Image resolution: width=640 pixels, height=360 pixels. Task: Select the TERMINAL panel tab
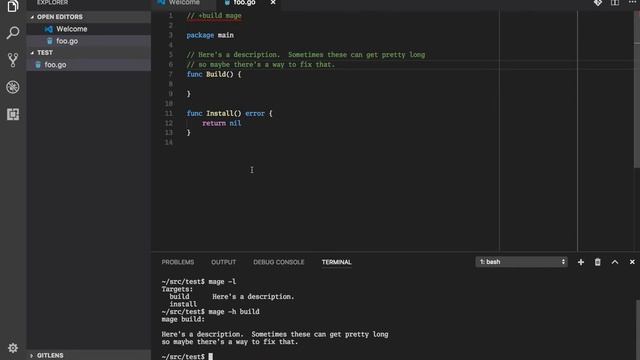[x=336, y=262]
